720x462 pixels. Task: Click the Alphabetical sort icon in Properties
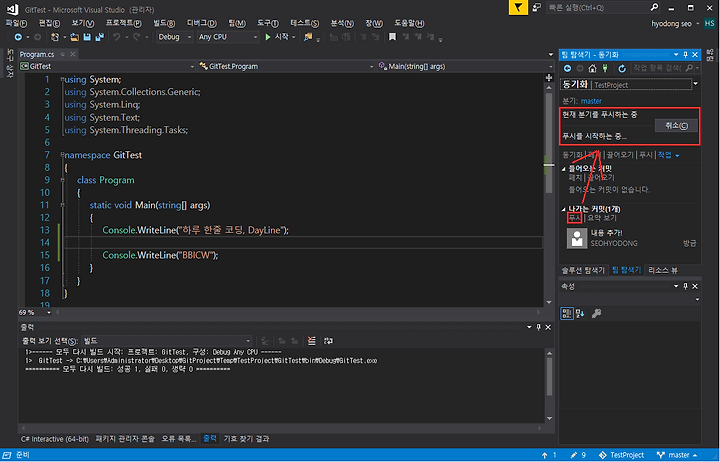tap(580, 314)
